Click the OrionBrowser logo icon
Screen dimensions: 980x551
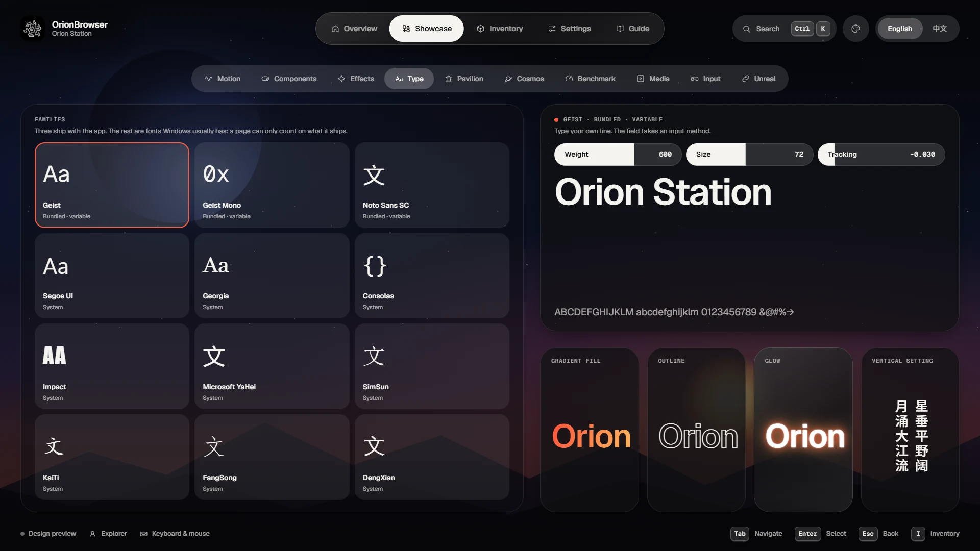pyautogui.click(x=33, y=29)
